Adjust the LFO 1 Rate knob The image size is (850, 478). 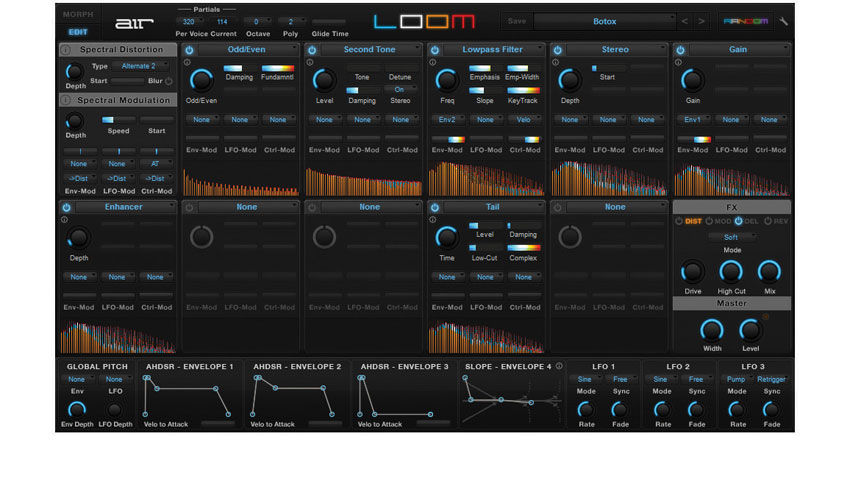click(585, 410)
